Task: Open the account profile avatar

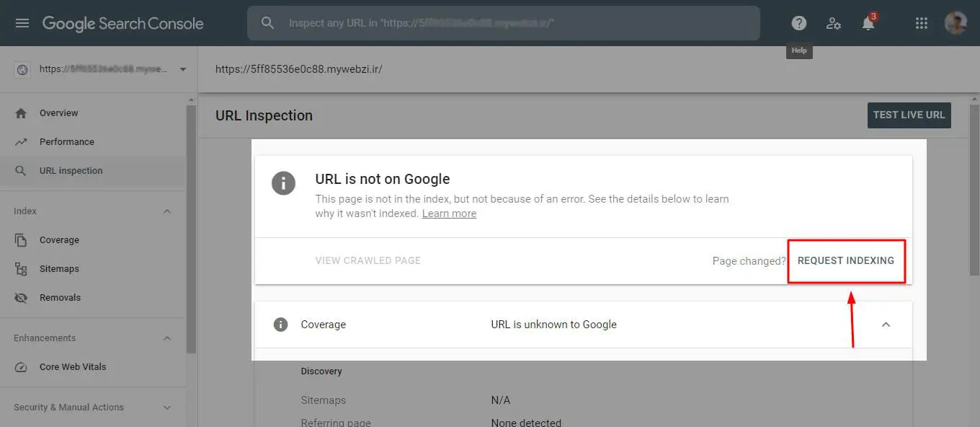Action: (955, 23)
